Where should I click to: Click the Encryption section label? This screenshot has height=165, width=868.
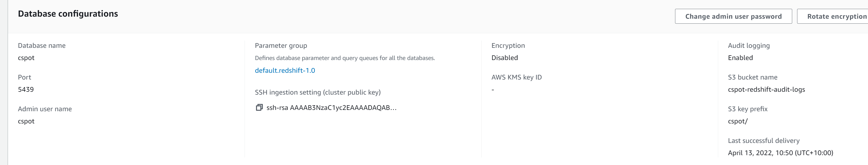click(507, 45)
